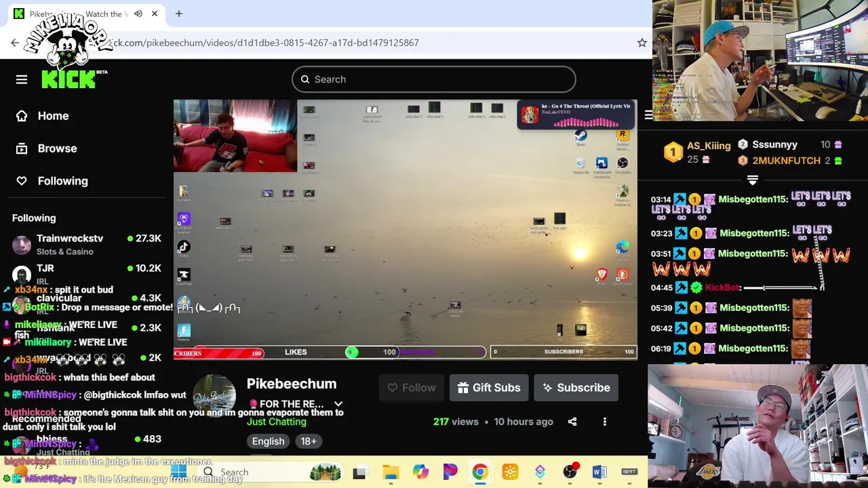Open the orange sun app on taskbar

pos(510,472)
